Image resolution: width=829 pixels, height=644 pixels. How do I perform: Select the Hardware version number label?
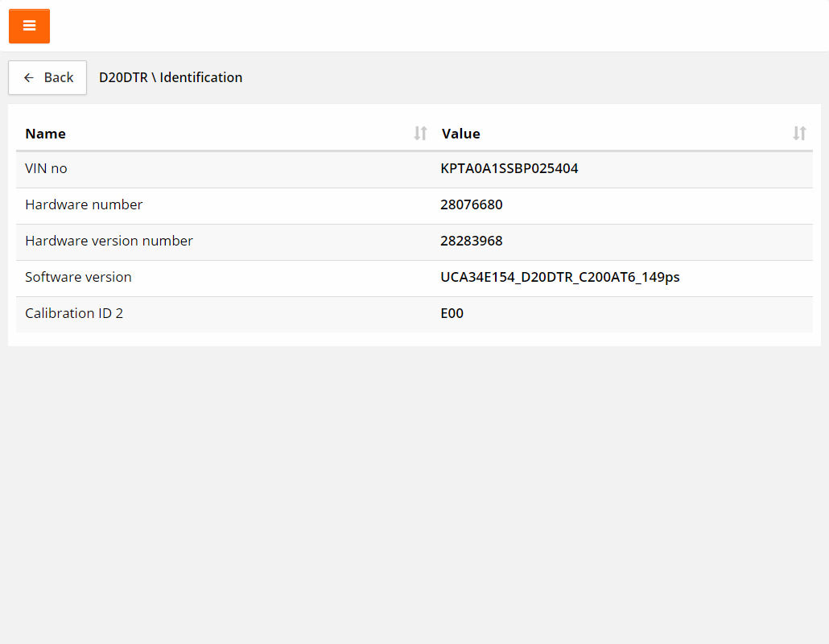click(x=109, y=242)
